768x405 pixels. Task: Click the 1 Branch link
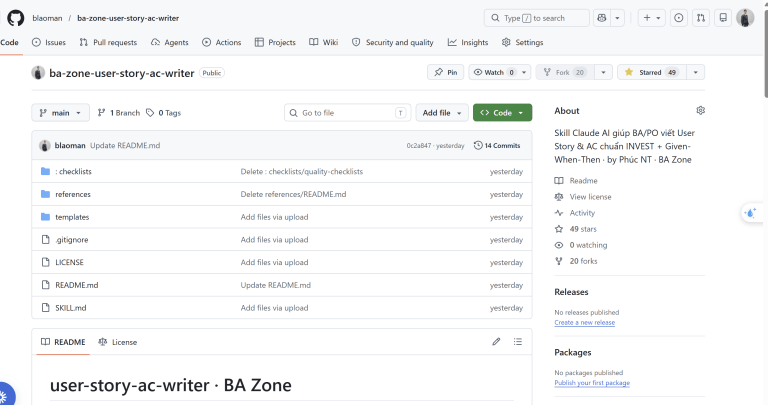(x=119, y=113)
